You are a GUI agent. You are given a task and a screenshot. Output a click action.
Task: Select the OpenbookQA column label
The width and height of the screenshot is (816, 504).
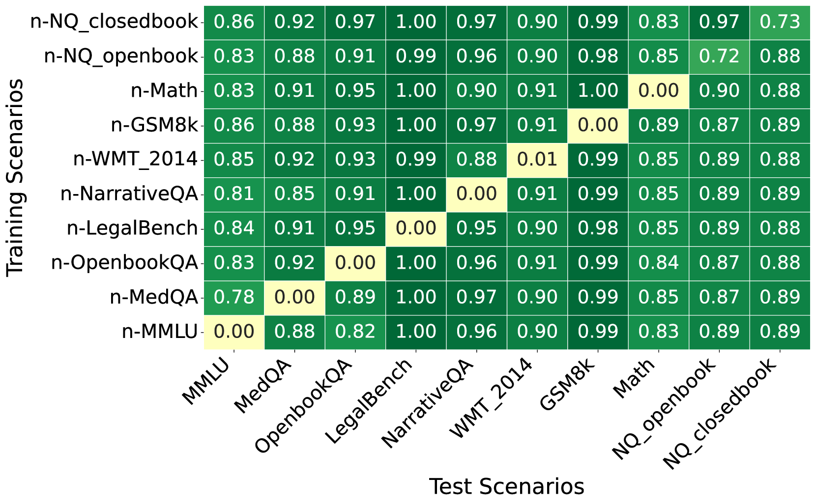[306, 407]
